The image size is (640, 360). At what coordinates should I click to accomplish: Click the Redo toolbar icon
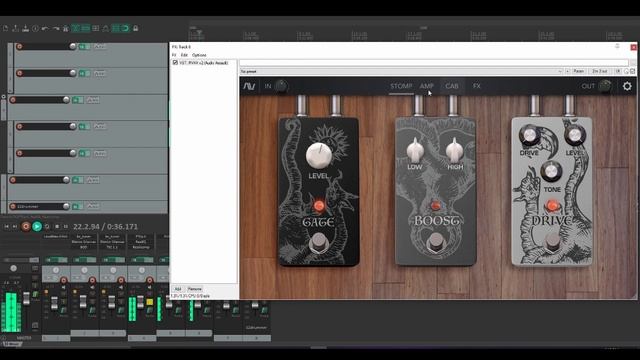click(56, 28)
